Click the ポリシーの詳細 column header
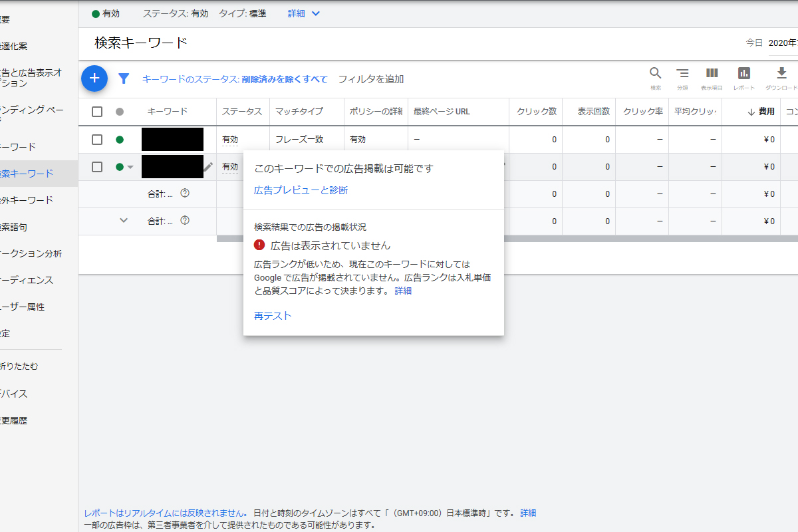 point(376,112)
